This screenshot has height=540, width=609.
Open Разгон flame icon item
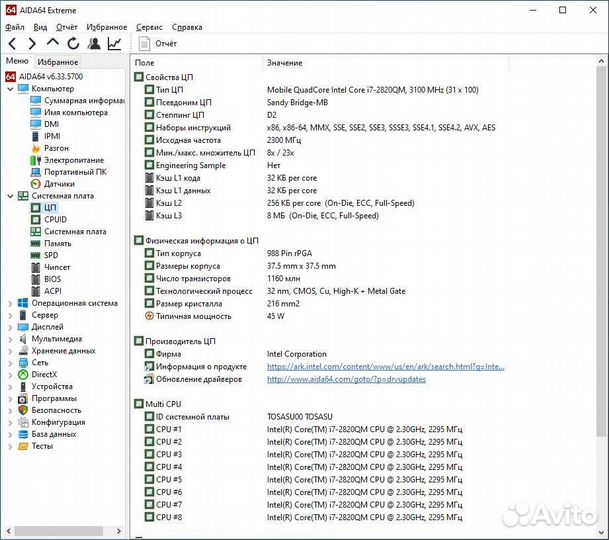(36, 148)
